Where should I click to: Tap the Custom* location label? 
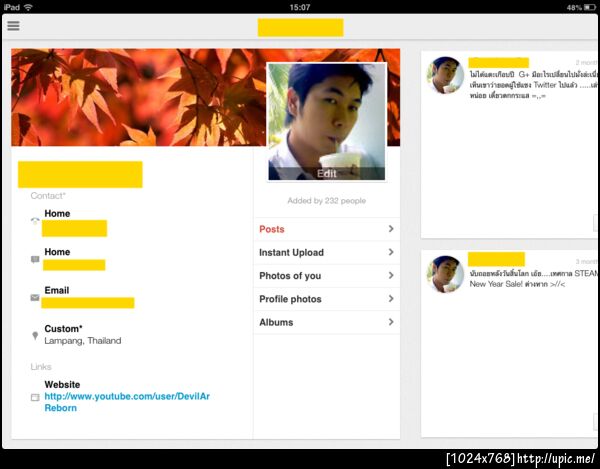pyautogui.click(x=64, y=329)
